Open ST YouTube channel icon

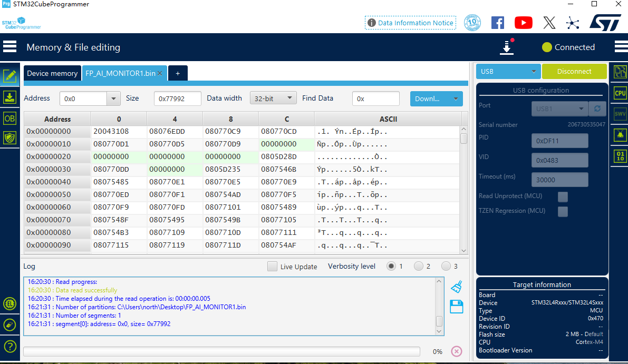523,23
